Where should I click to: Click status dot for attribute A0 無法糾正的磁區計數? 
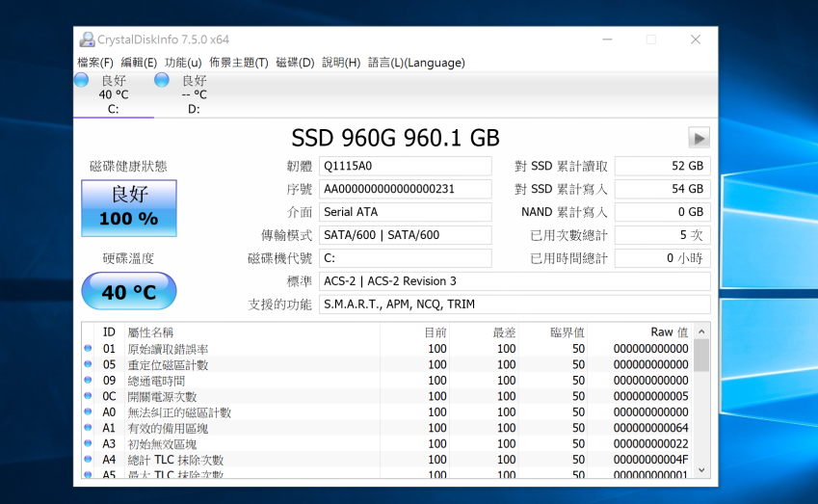[88, 411]
